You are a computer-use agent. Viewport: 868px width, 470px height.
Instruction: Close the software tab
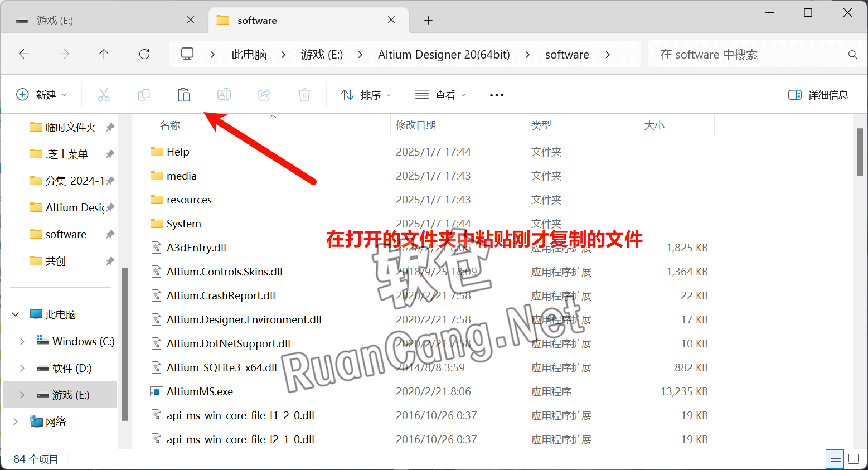(391, 20)
